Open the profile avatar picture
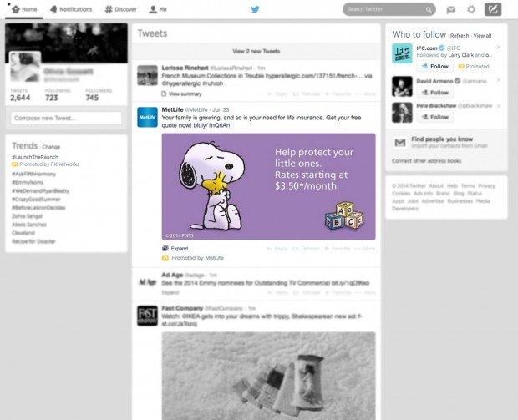 (x=25, y=67)
